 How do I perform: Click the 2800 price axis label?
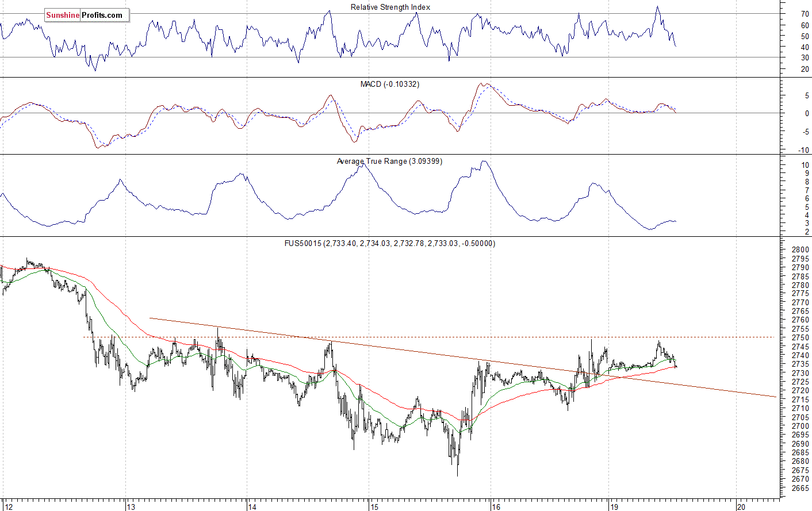coord(800,249)
